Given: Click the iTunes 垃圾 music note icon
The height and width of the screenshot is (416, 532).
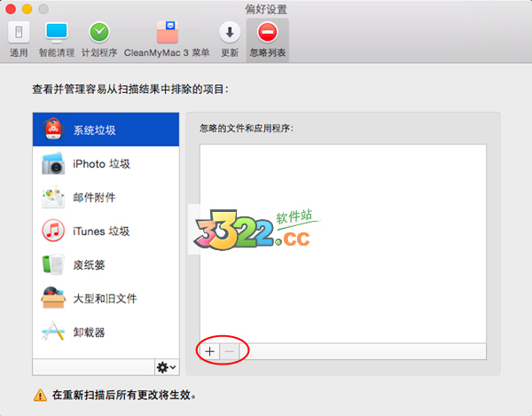Looking at the screenshot, I should [53, 231].
